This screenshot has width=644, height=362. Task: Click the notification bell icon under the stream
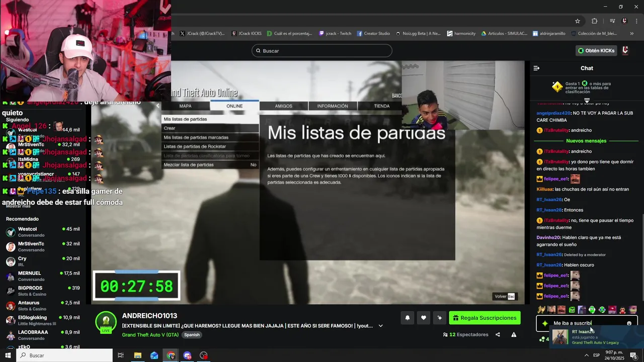point(408,318)
